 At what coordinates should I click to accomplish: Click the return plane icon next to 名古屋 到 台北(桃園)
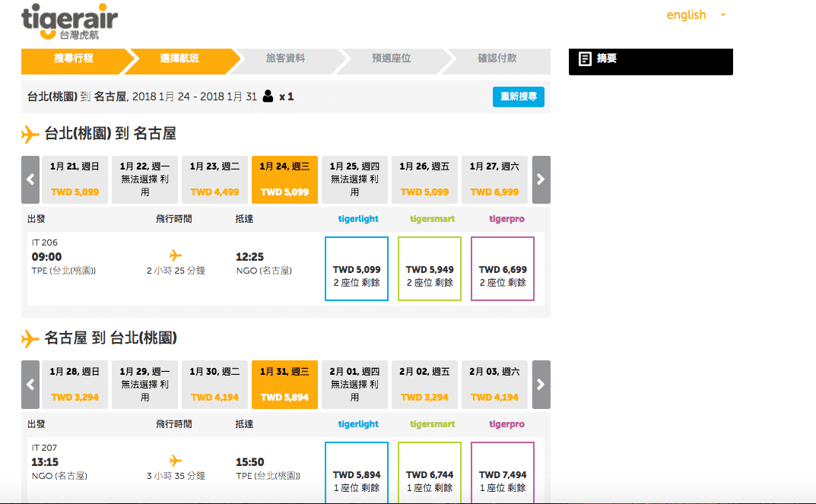click(30, 339)
